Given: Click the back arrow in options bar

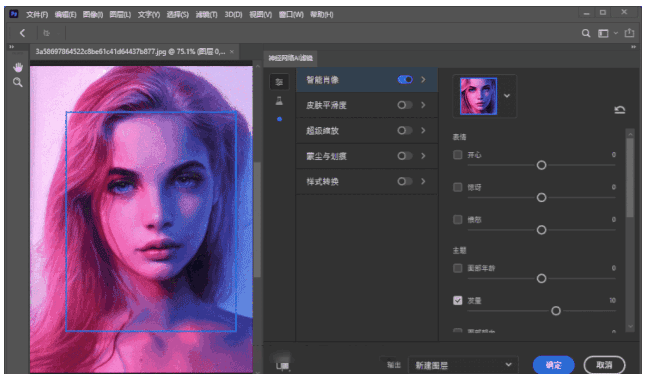Looking at the screenshot, I should tap(22, 33).
